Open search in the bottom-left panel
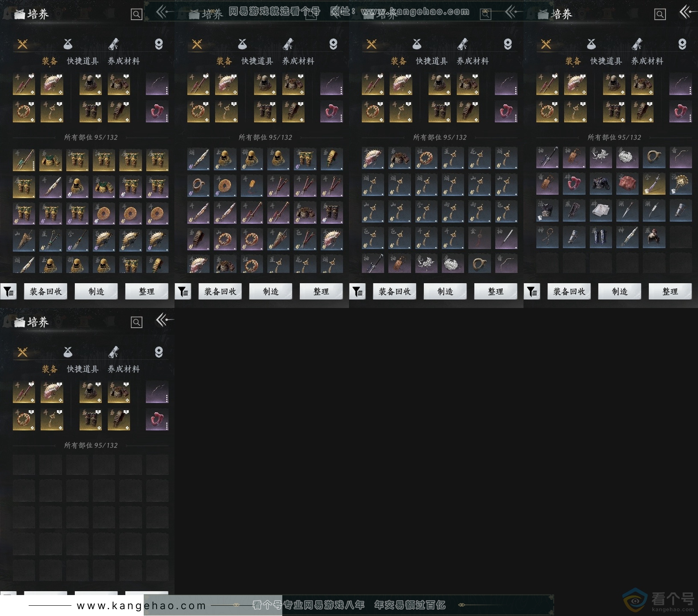This screenshot has height=616, width=698. [136, 322]
